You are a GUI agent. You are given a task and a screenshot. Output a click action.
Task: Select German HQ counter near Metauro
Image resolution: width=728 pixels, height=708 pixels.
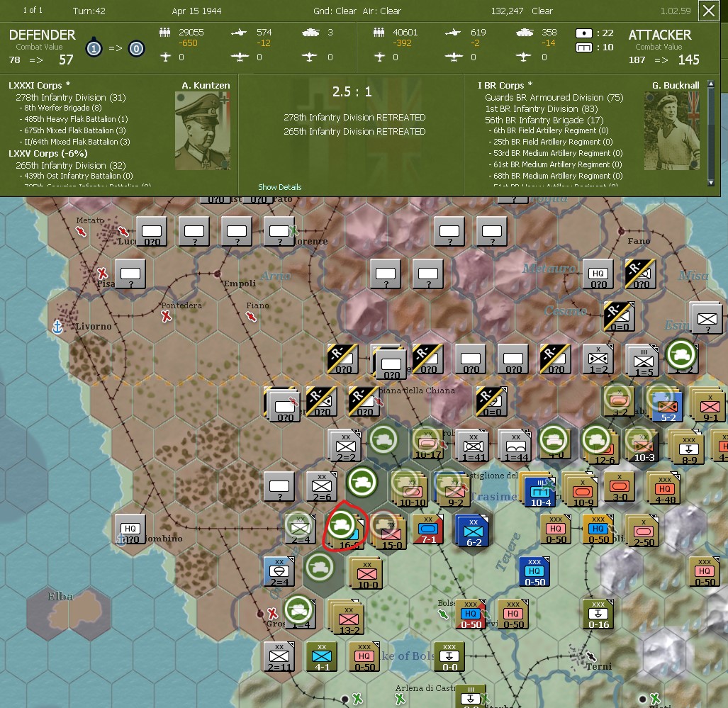598,274
